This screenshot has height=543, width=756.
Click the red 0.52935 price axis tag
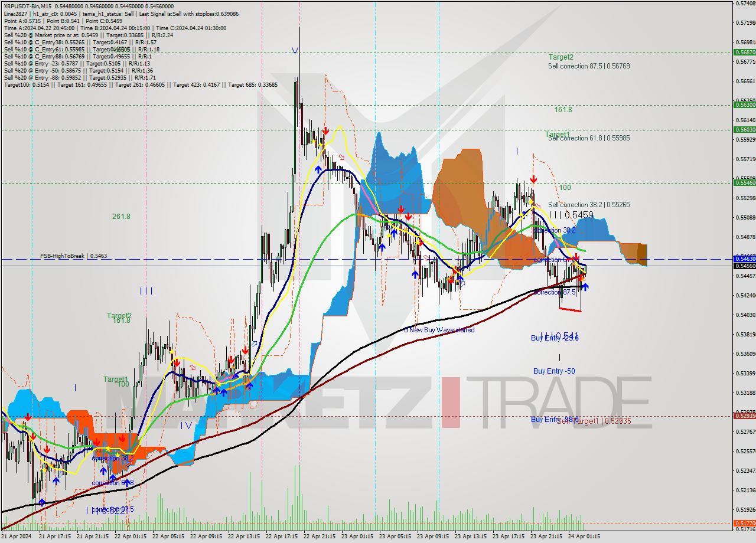(744, 416)
